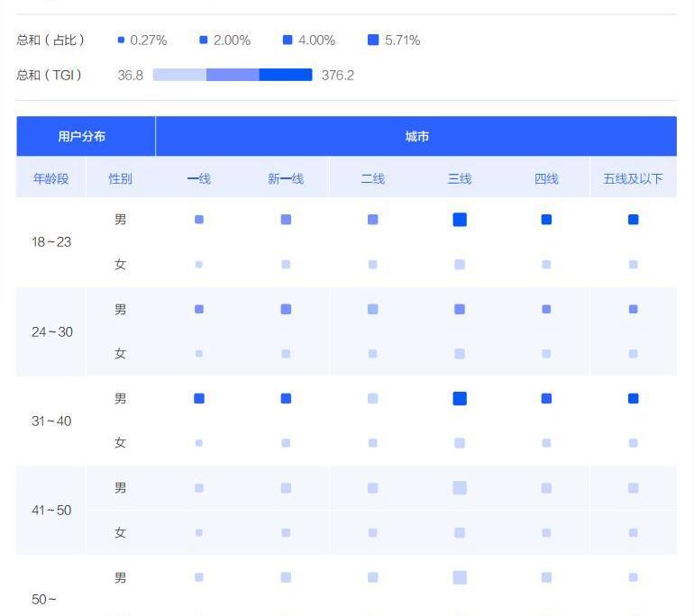This screenshot has height=616, width=694.
Task: Click 24~30 男 marker under 二线
Action: (x=372, y=309)
